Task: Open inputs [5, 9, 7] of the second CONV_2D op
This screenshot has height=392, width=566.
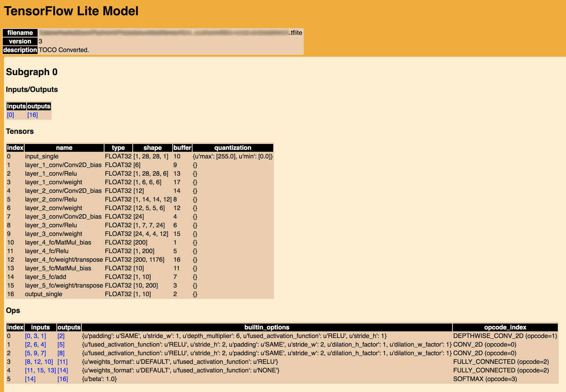Action: pyautogui.click(x=35, y=353)
